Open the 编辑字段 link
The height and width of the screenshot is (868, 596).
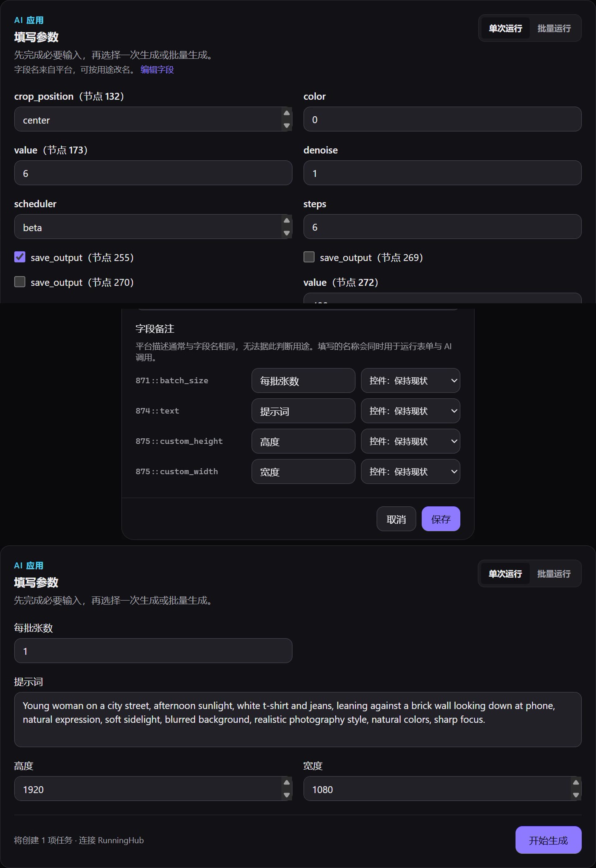click(157, 70)
